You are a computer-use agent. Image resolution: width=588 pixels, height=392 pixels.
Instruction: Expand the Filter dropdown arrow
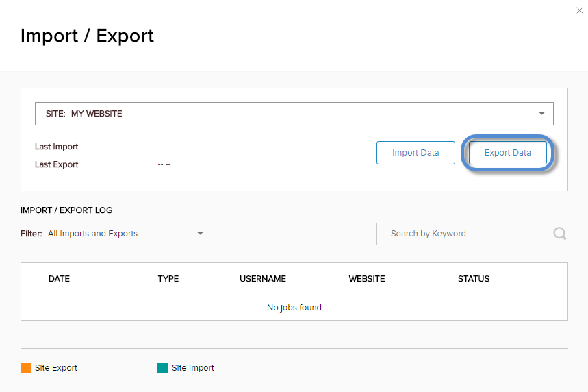point(200,234)
